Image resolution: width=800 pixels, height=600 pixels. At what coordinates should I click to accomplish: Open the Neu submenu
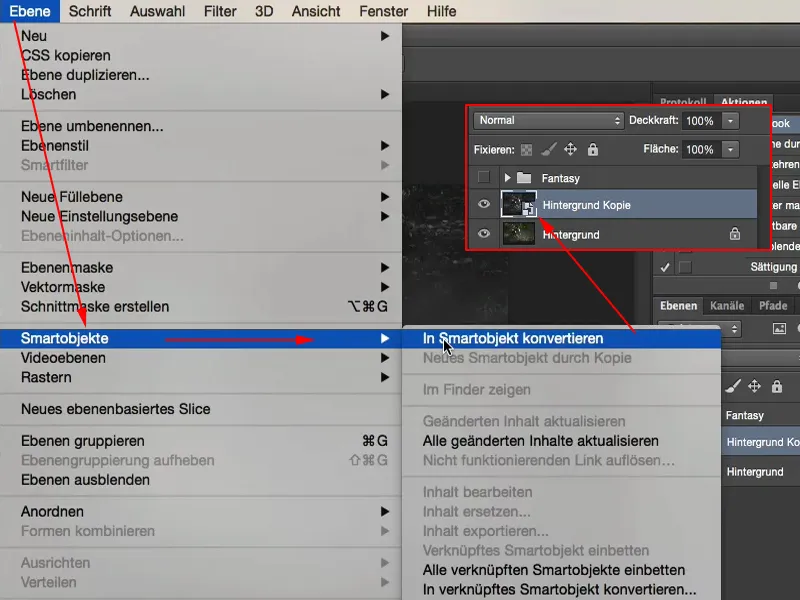click(x=201, y=36)
